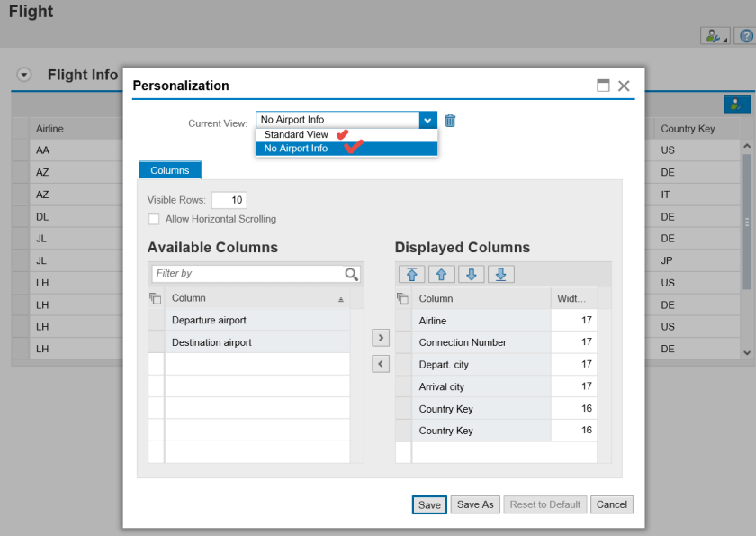Viewport: 756px width, 536px height.
Task: Click the search magnifier in Filter by
Action: tap(352, 274)
